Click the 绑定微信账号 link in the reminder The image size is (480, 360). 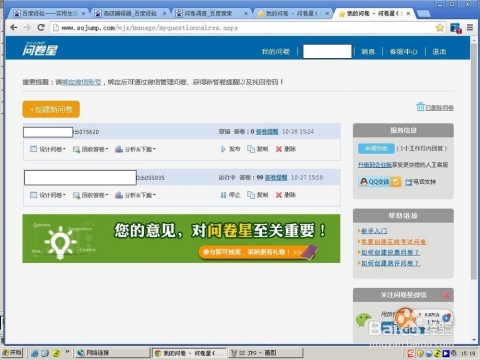pyautogui.click(x=82, y=82)
